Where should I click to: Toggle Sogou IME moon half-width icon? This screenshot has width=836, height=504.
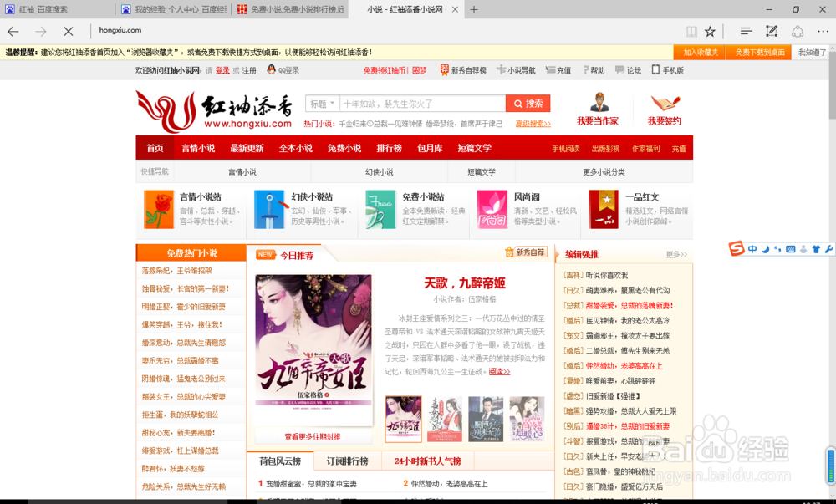[766, 249]
